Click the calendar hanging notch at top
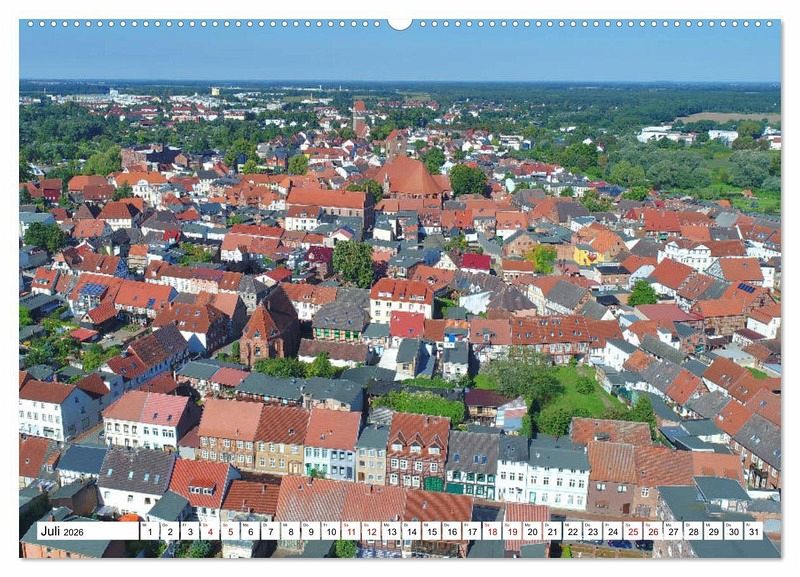Viewport: 800px width, 577px height. tap(400, 23)
